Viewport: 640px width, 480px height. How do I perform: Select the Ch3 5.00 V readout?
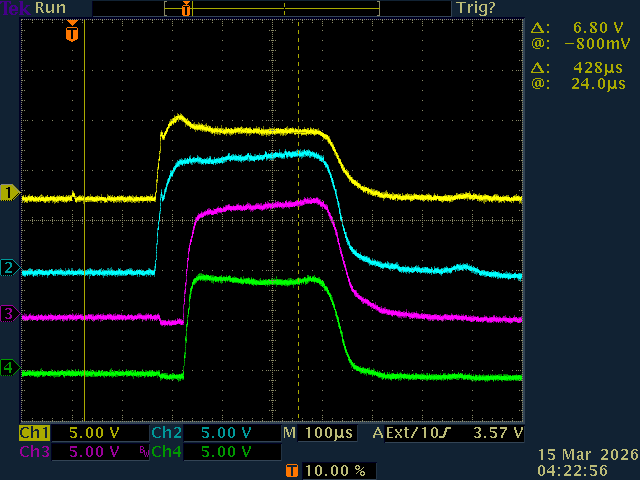(x=82, y=451)
